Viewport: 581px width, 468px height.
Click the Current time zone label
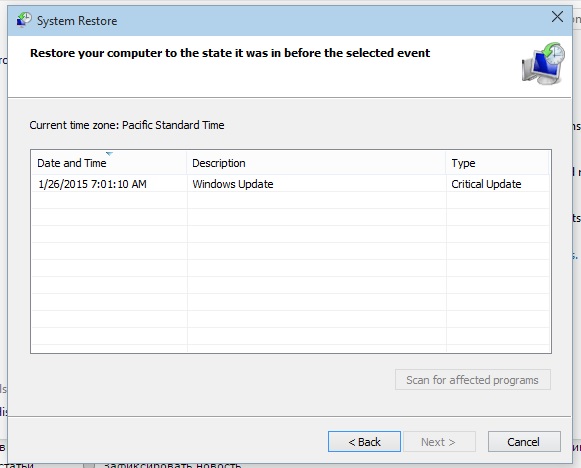coord(127,125)
